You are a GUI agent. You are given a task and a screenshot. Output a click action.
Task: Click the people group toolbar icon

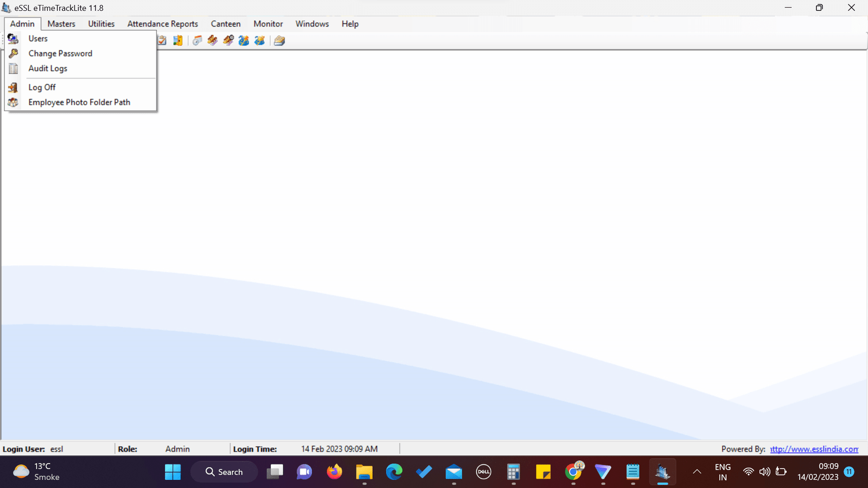pos(213,41)
